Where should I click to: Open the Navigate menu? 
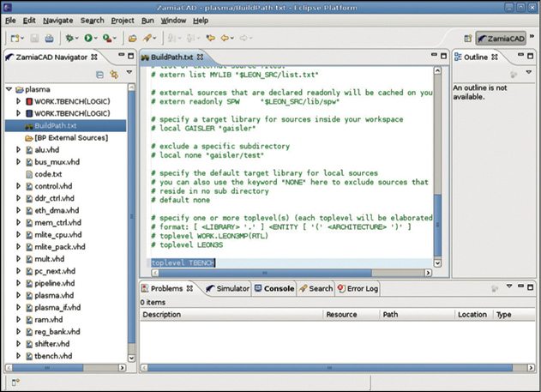pos(58,19)
